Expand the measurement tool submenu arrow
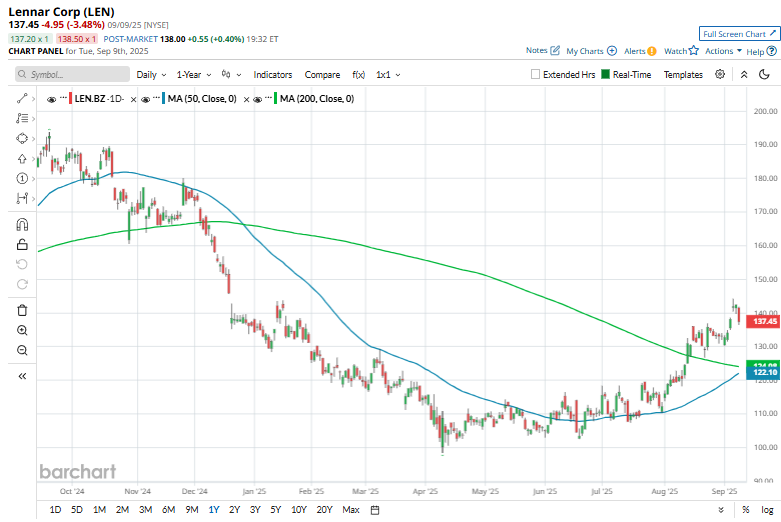Screen dimensions: 781x522 (x=33, y=198)
